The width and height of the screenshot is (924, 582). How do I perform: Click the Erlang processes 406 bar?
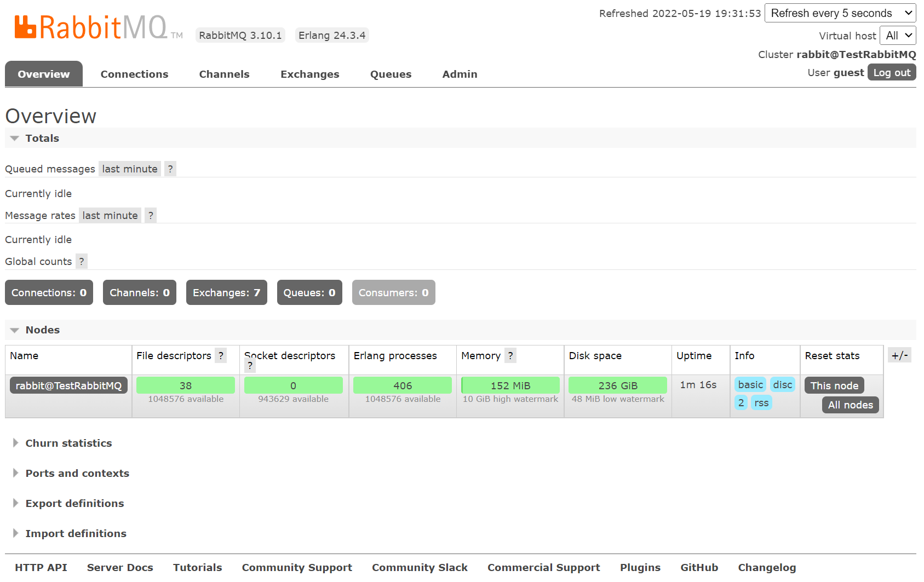coord(403,385)
